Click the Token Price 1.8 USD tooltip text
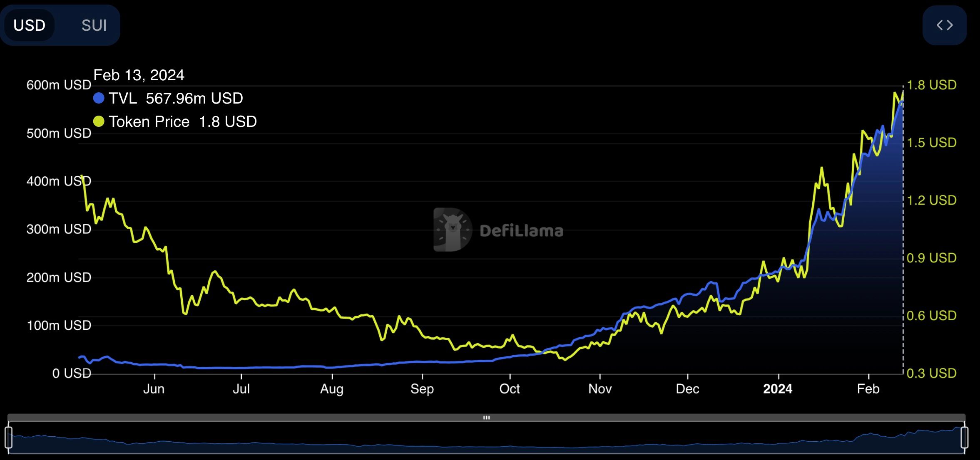The image size is (980, 460). coord(182,121)
